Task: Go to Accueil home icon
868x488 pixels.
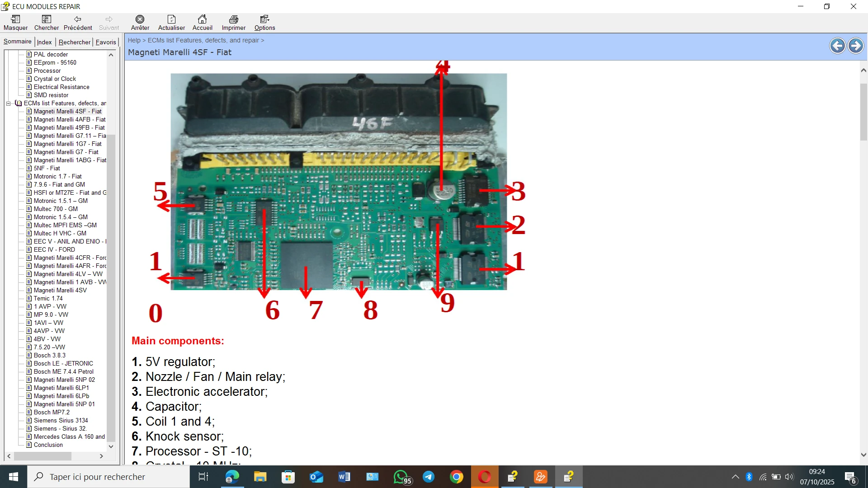Action: coord(202,19)
